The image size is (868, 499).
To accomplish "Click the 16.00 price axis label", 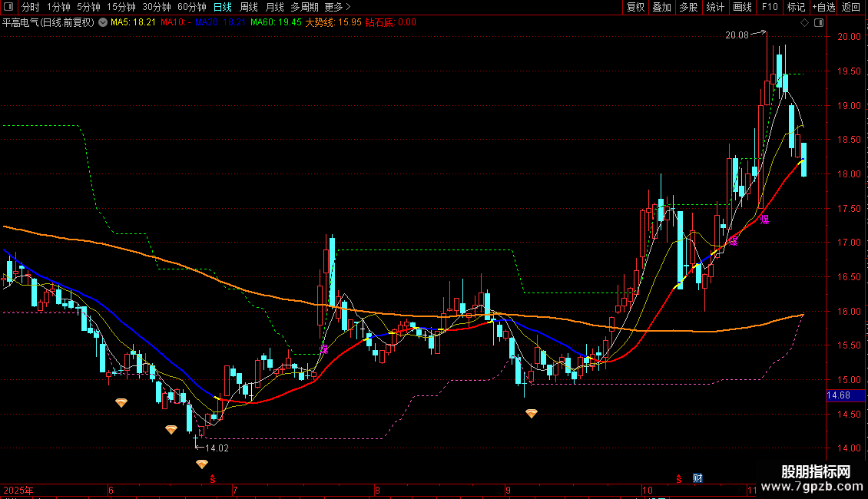I will (x=849, y=312).
